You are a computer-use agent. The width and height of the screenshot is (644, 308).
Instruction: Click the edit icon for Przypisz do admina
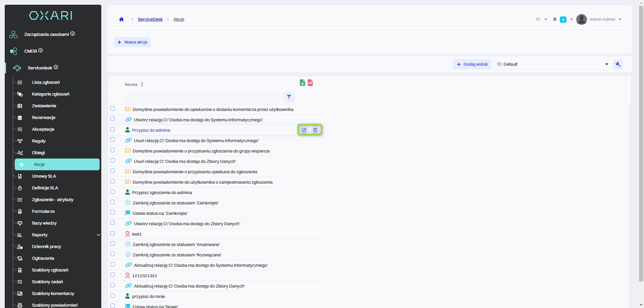point(304,130)
